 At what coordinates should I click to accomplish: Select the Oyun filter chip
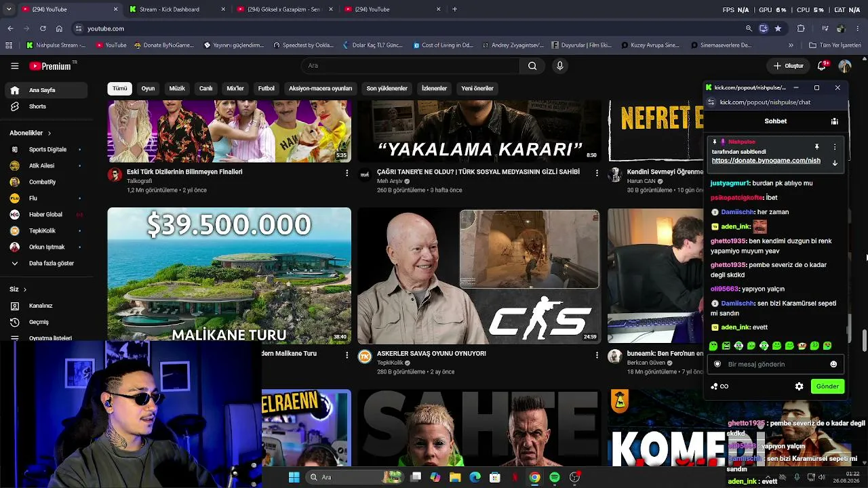click(x=148, y=88)
